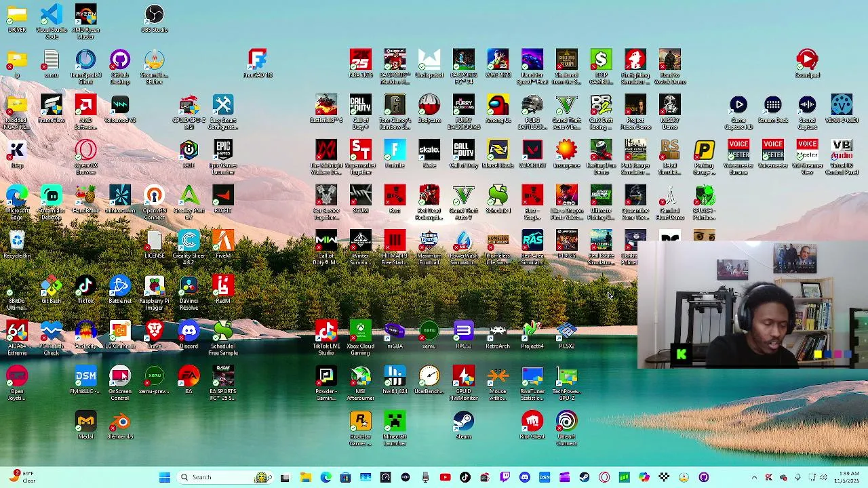Open the Discord shortcut on the desktop
868x488 pixels.
click(189, 335)
